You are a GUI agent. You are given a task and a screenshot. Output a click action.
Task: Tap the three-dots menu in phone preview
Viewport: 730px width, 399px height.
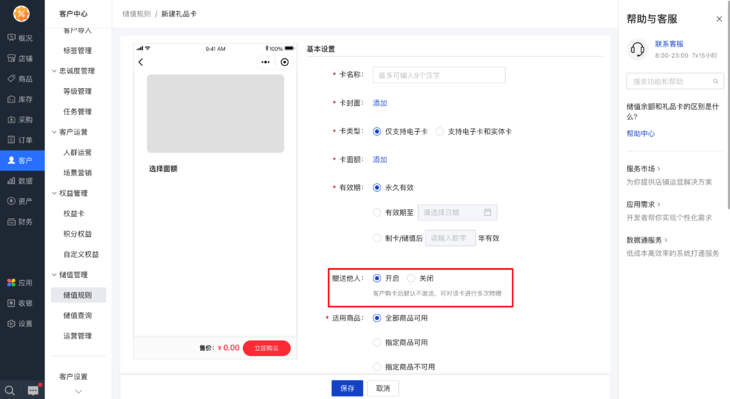(265, 62)
